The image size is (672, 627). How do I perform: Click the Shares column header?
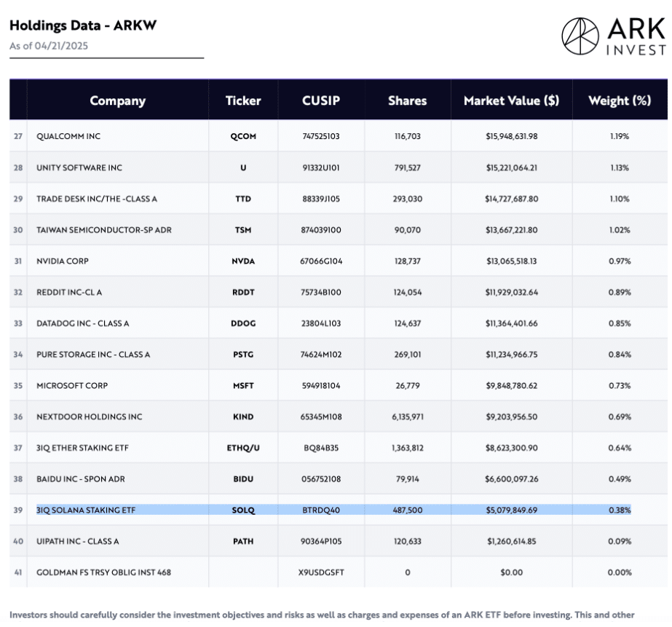(407, 100)
